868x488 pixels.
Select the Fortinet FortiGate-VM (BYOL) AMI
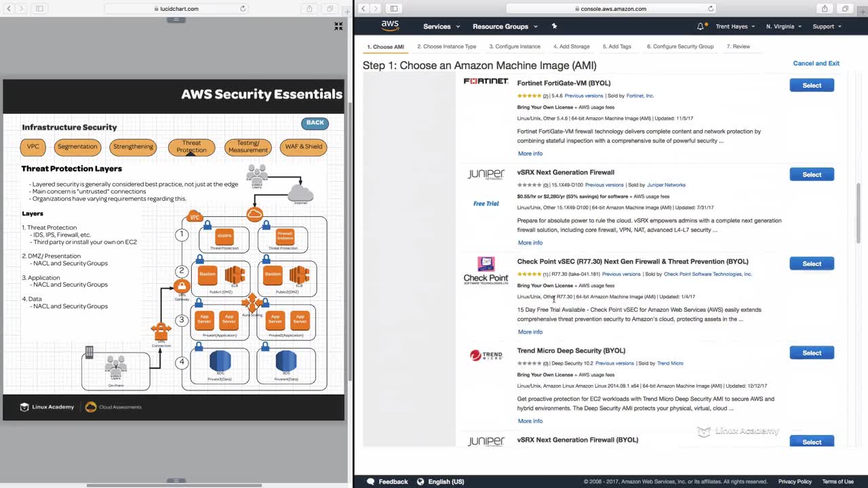[x=812, y=85]
